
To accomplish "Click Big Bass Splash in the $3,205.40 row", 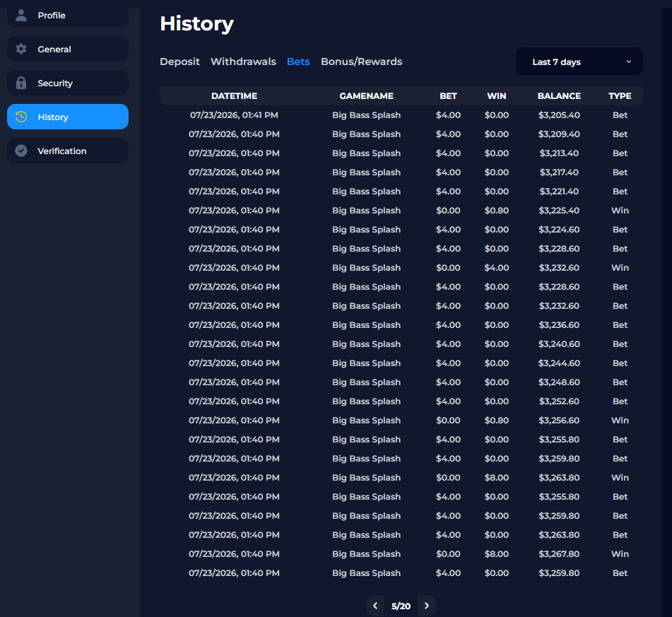I will coord(367,115).
